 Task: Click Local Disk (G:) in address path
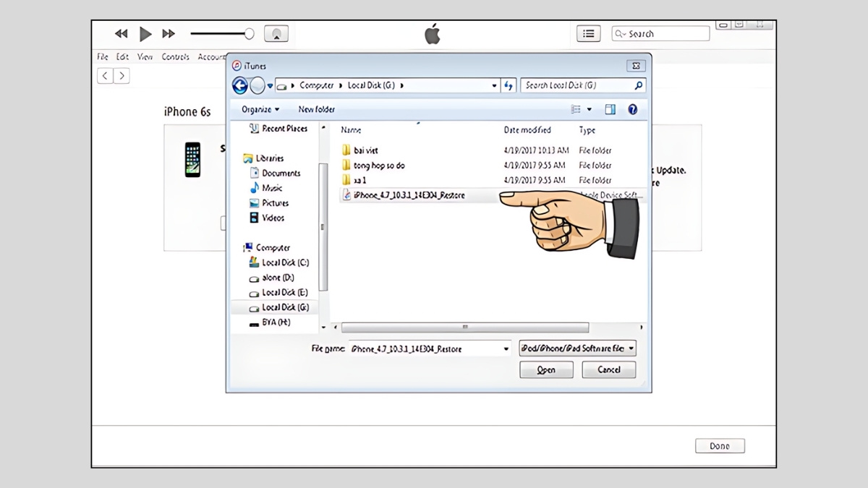[370, 85]
